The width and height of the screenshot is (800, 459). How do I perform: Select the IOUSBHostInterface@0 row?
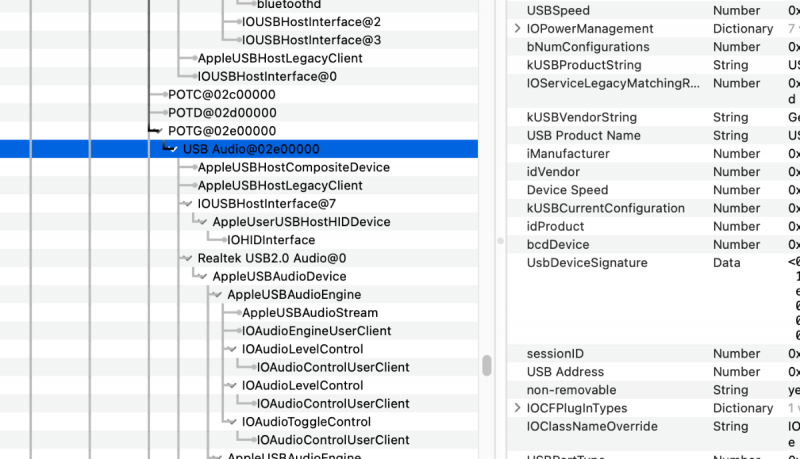(267, 76)
